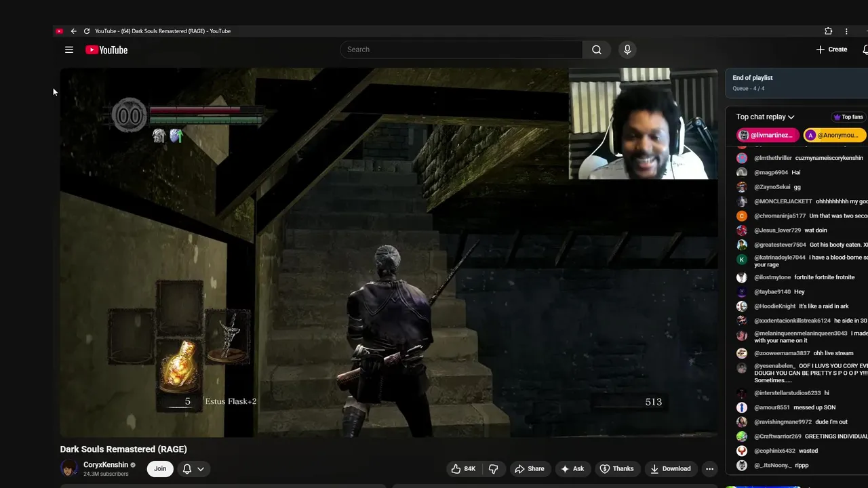Select chat message 'cuzmynameiscorykenshin'
The image size is (868, 488).
[829, 158]
